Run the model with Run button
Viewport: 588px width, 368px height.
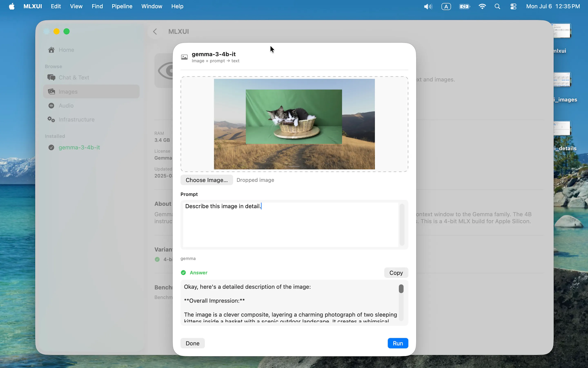coord(398,343)
